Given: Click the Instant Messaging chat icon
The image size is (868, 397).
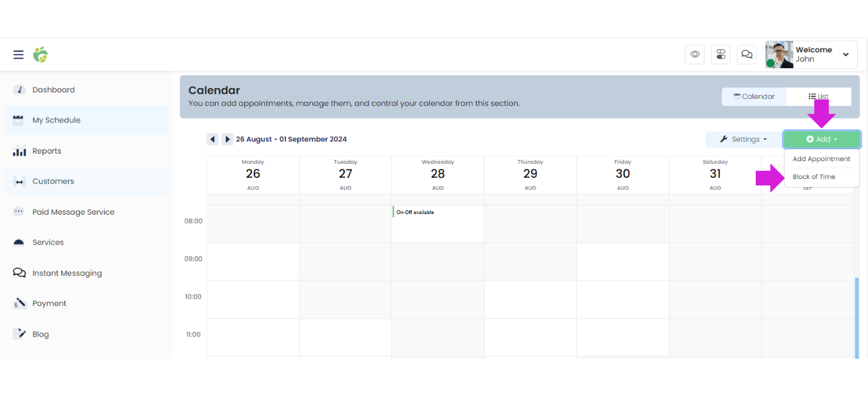Looking at the screenshot, I should [19, 273].
